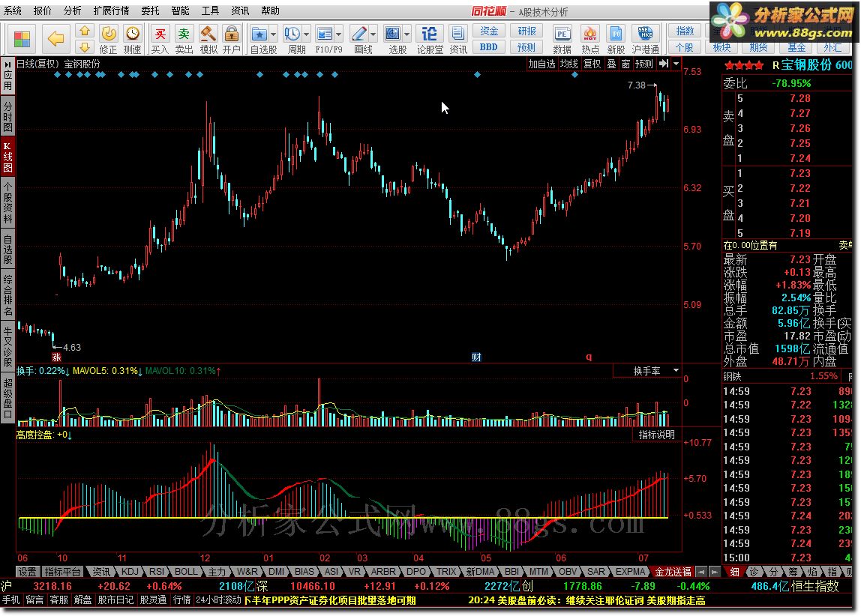Open the chart header options dropdown arrow
This screenshot has width=861, height=616.
click(x=676, y=64)
